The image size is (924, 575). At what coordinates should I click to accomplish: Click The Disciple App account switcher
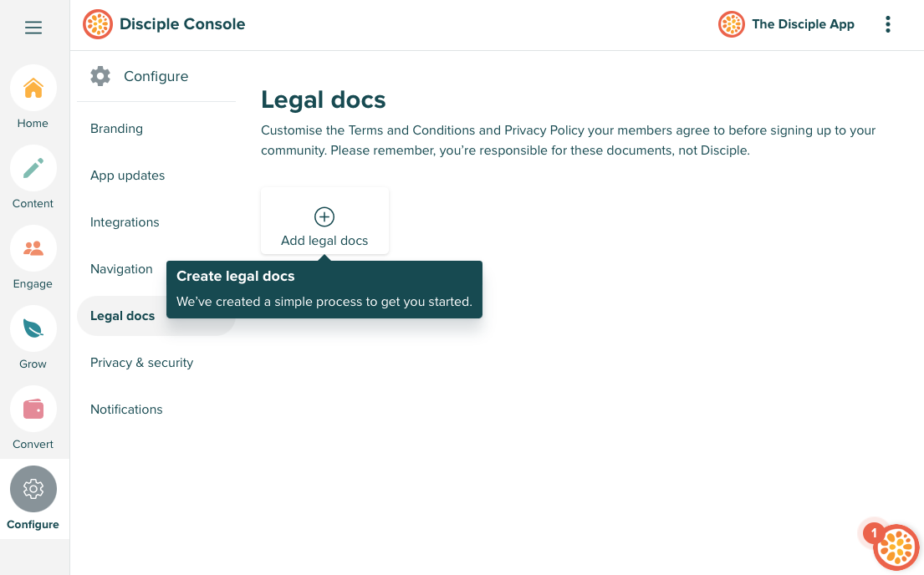[787, 24]
